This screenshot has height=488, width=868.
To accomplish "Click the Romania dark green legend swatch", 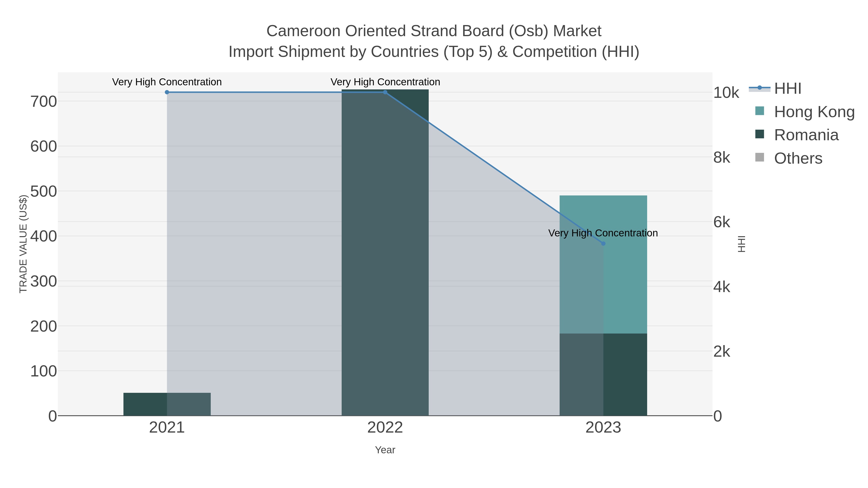I will click(760, 134).
